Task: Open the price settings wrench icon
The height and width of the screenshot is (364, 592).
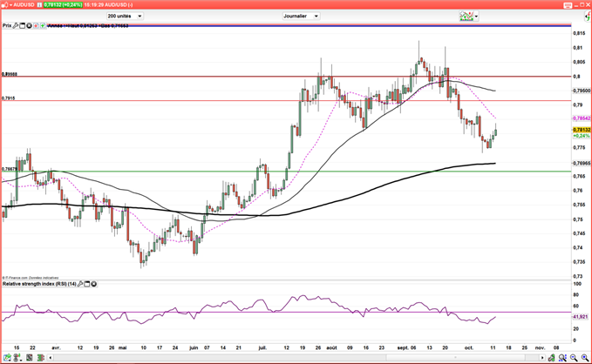Action: tap(16, 25)
